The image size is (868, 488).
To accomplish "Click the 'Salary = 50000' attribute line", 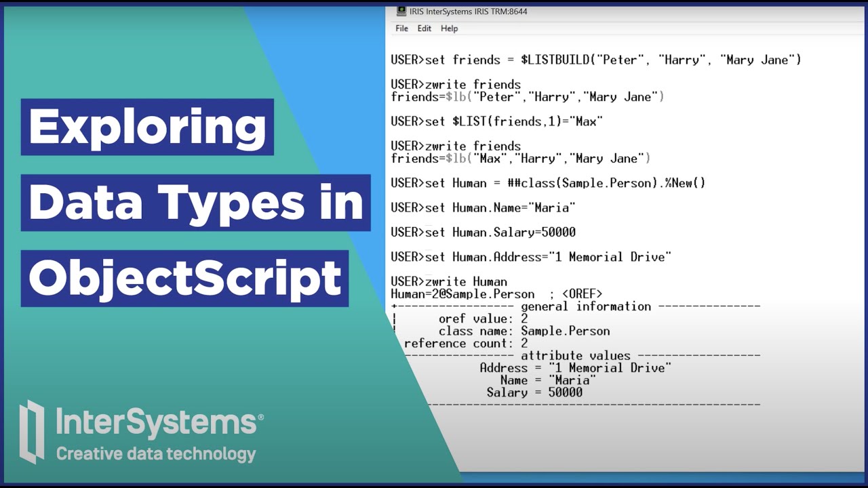I will pyautogui.click(x=534, y=392).
